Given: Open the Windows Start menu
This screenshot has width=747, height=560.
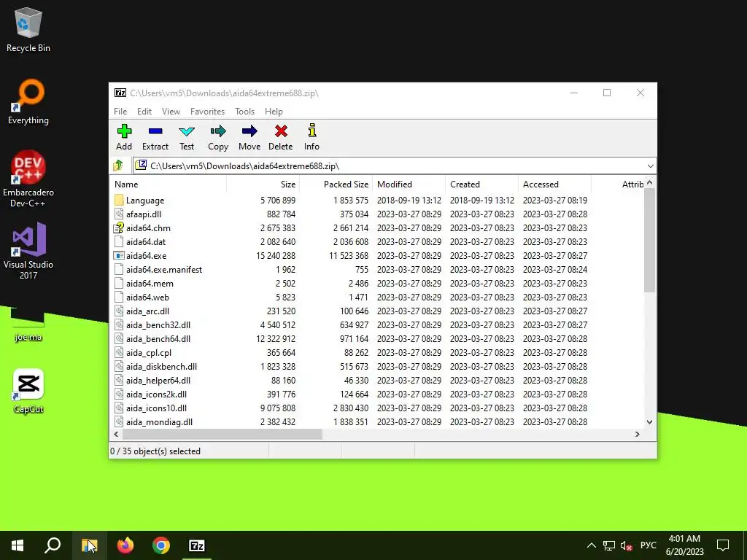Looking at the screenshot, I should pyautogui.click(x=18, y=545).
